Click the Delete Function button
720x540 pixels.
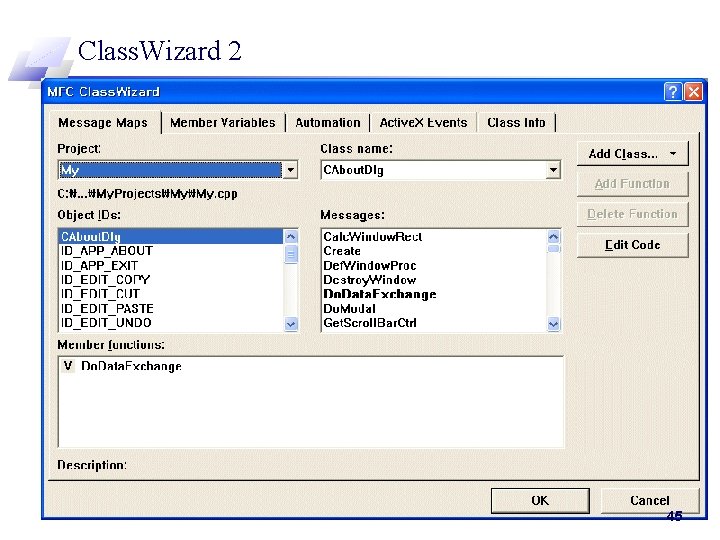pyautogui.click(x=632, y=214)
